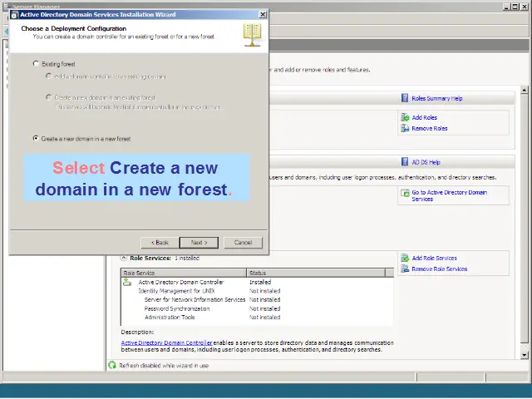Screen dimensions: 532x399
Task: Cancel the AD DS installation wizard
Action: pyautogui.click(x=243, y=243)
